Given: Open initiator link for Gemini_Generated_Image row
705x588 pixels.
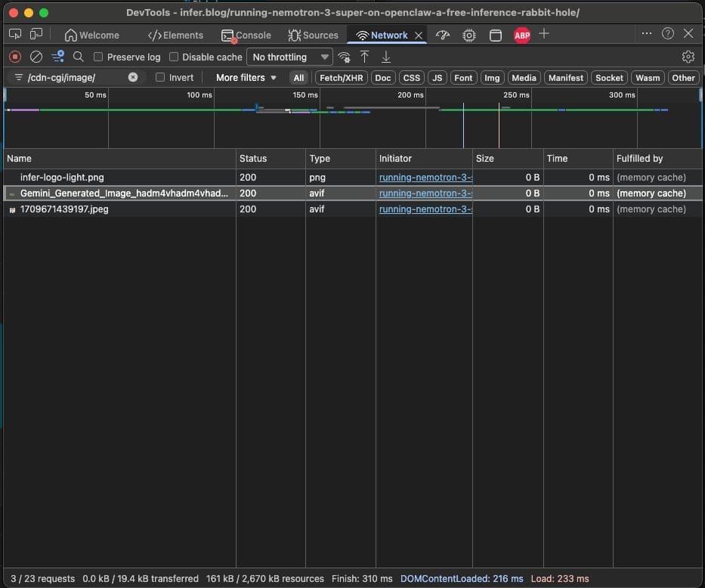Looking at the screenshot, I should (425, 193).
